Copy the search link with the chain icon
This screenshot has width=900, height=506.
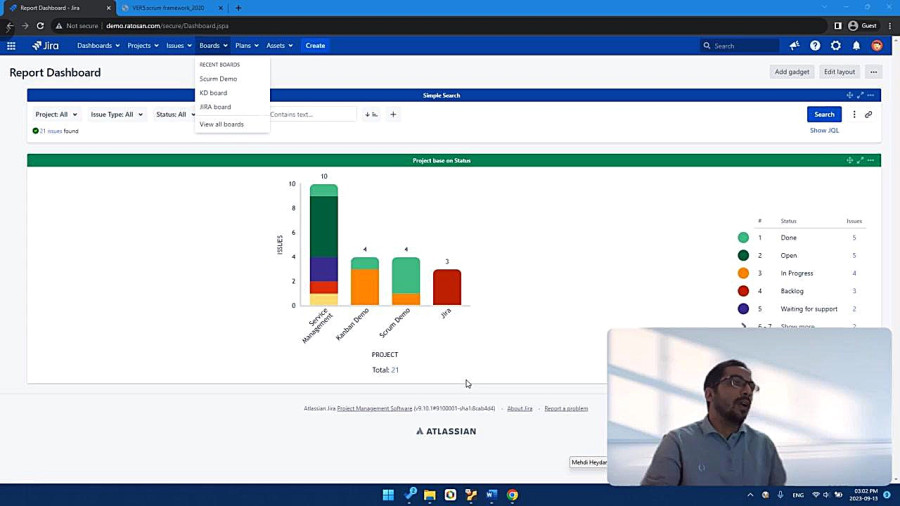(x=868, y=115)
